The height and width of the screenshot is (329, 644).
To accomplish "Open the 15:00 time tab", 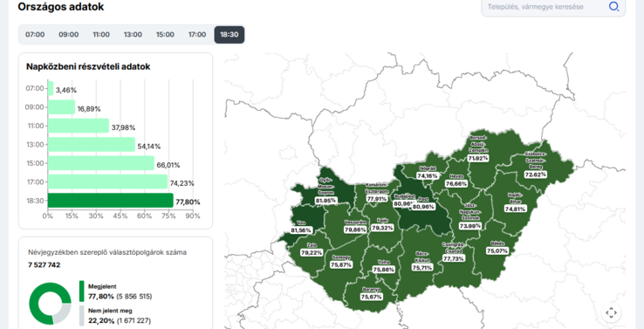I will tap(165, 35).
